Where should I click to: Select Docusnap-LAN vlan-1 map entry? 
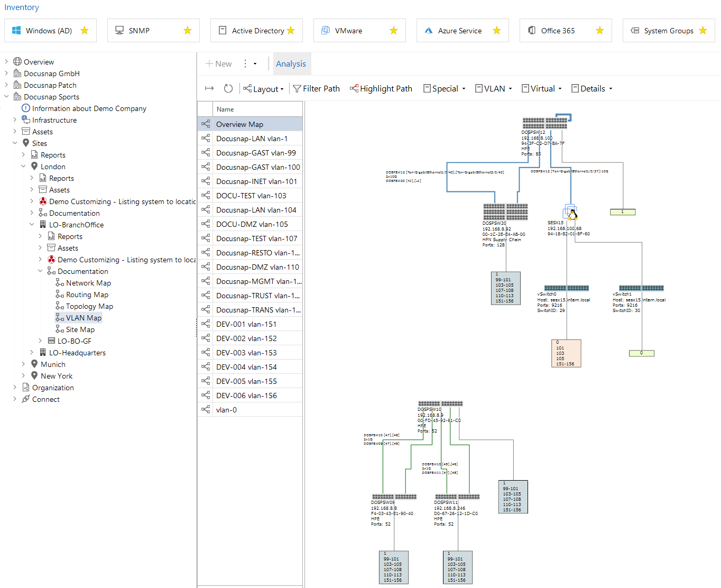point(250,139)
